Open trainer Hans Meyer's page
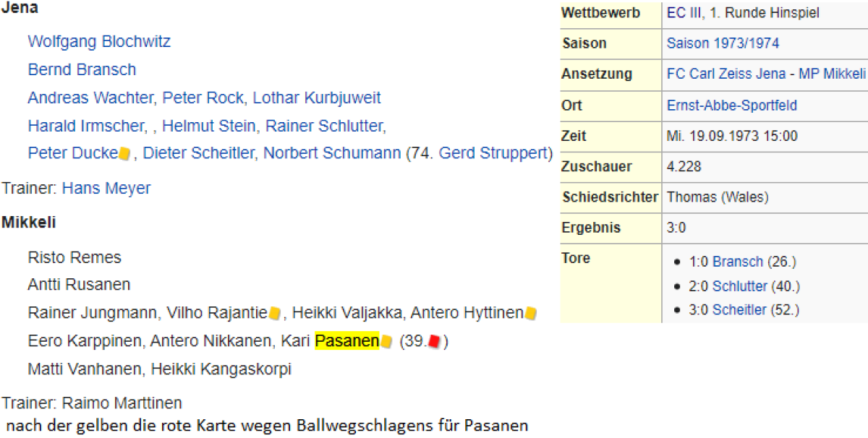This screenshot has height=438, width=868. pos(106,189)
